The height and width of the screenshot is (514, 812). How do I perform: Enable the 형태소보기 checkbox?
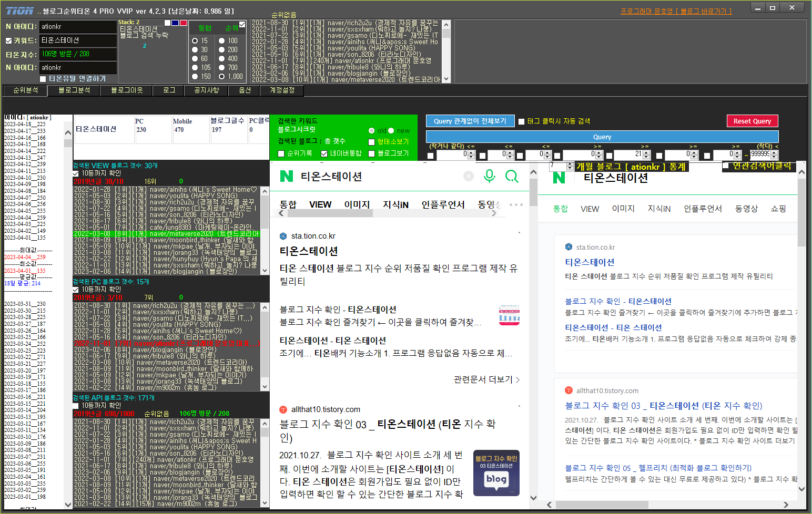click(372, 142)
